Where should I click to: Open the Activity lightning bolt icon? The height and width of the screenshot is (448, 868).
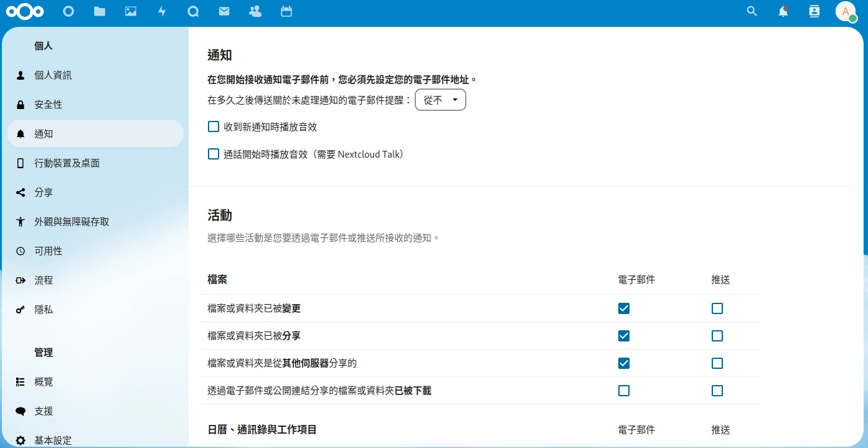pyautogui.click(x=162, y=11)
